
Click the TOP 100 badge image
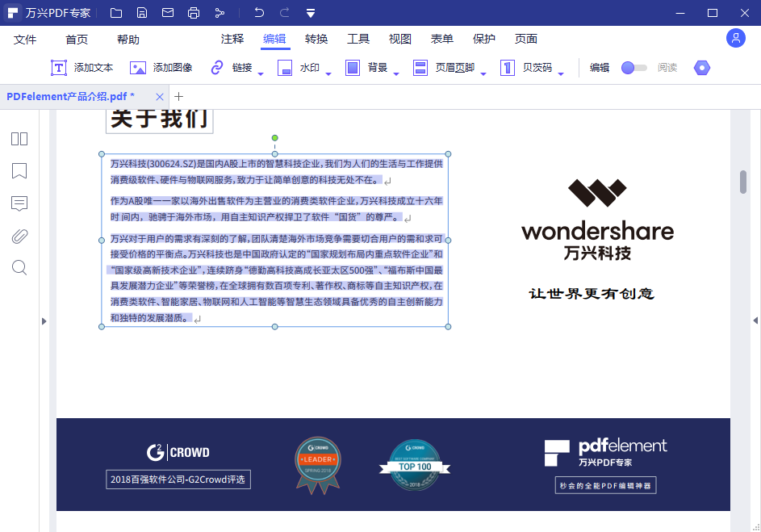[415, 465]
